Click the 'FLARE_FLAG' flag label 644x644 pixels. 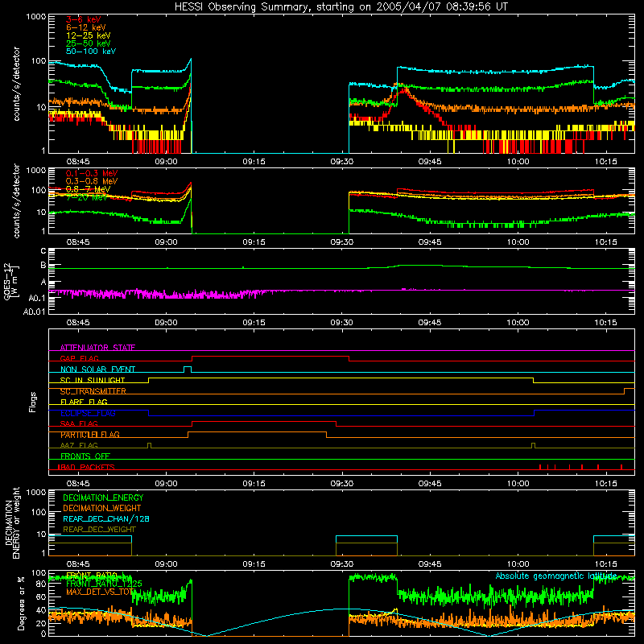click(x=84, y=402)
